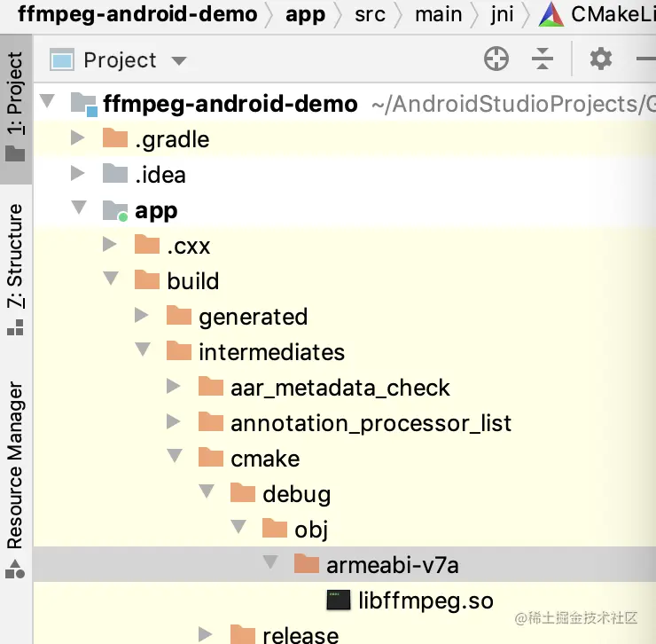Click the .idea gray folder icon
Image resolution: width=656 pixels, height=644 pixels.
tap(115, 173)
